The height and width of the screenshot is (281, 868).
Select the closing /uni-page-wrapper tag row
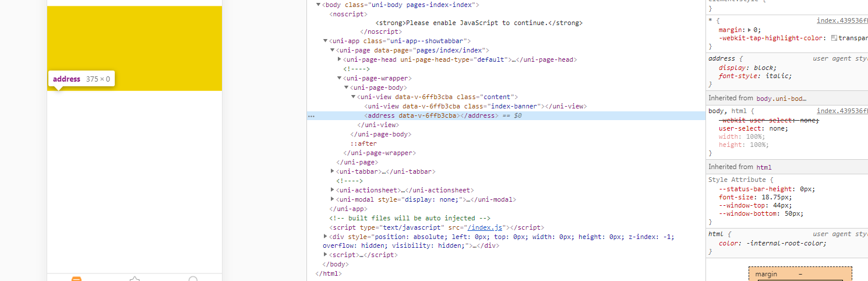point(379,153)
